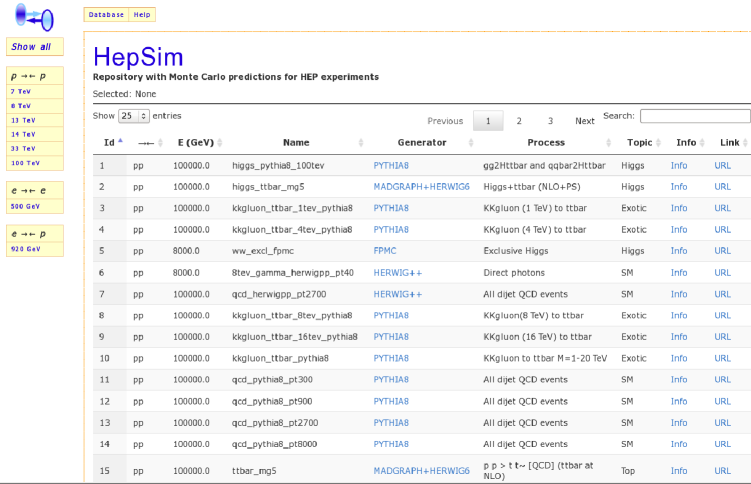This screenshot has width=751, height=484.
Task: Open the entries-per-page dropdown
Action: coord(134,116)
